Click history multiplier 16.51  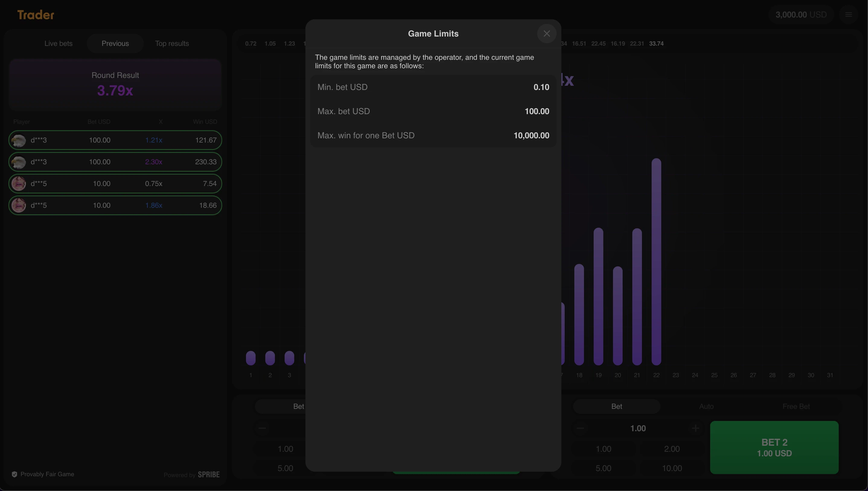[579, 43]
